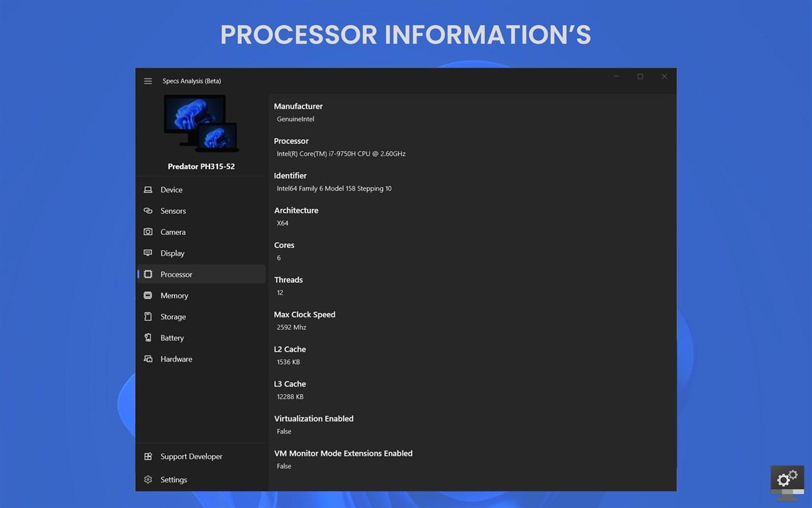Click the Display monitor icon

point(149,253)
